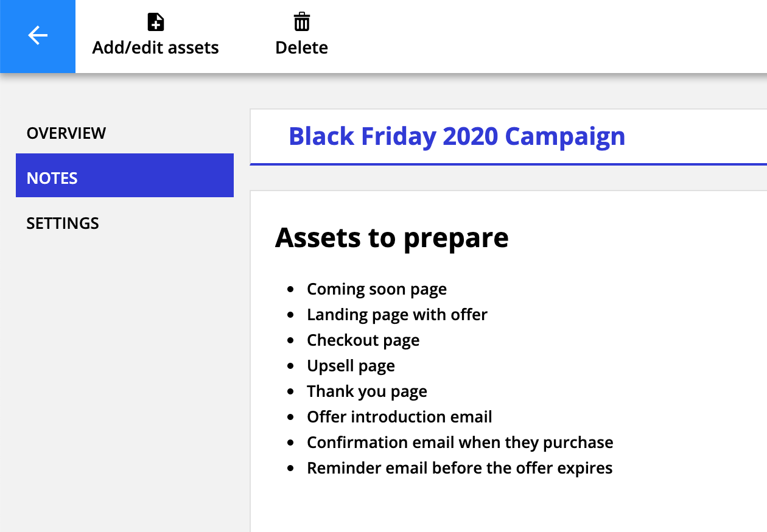Image resolution: width=767 pixels, height=532 pixels.
Task: Click the Coming soon page note item
Action: pos(377,289)
